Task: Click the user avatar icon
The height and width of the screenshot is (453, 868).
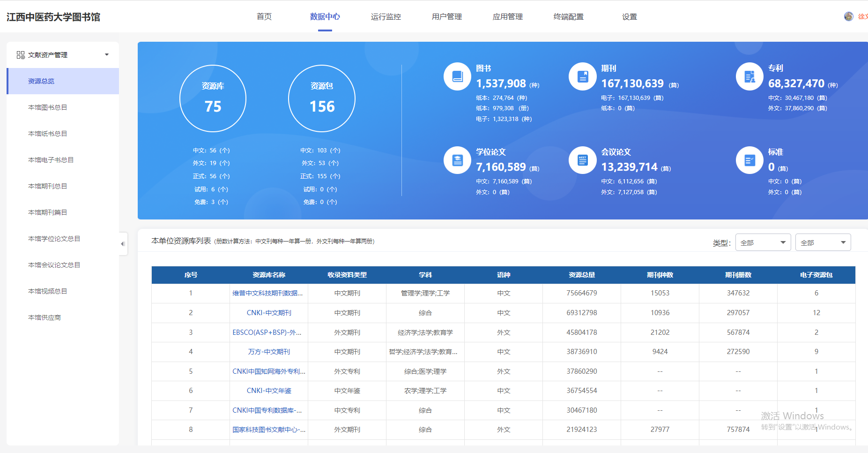Action: coord(848,16)
